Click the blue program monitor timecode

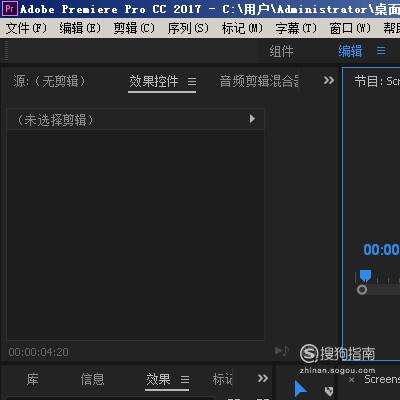(381, 249)
